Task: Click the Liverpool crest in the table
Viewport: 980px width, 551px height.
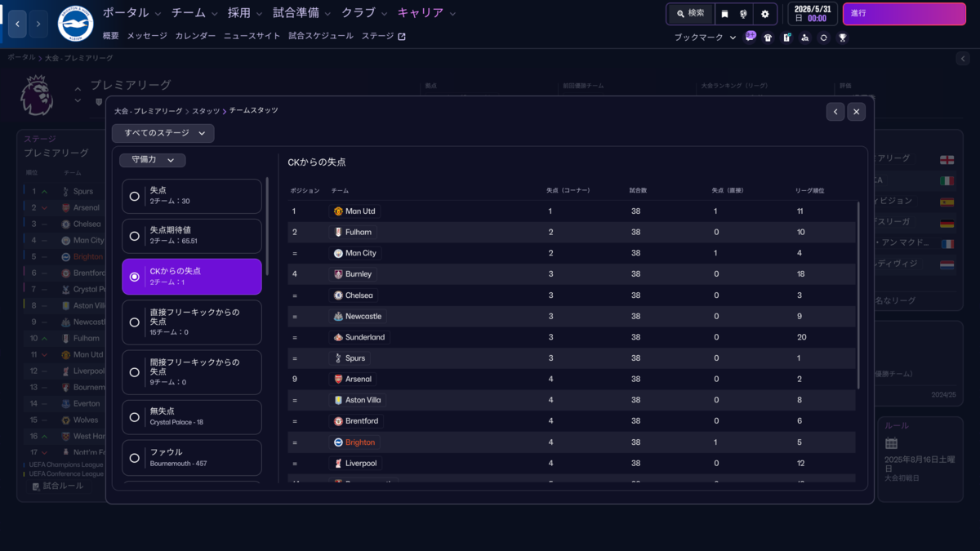Action: (x=338, y=463)
